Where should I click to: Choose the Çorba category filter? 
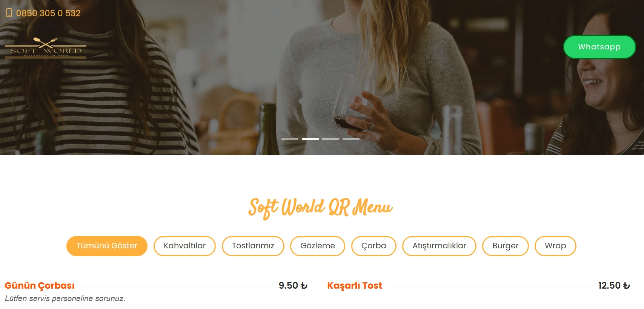point(373,246)
